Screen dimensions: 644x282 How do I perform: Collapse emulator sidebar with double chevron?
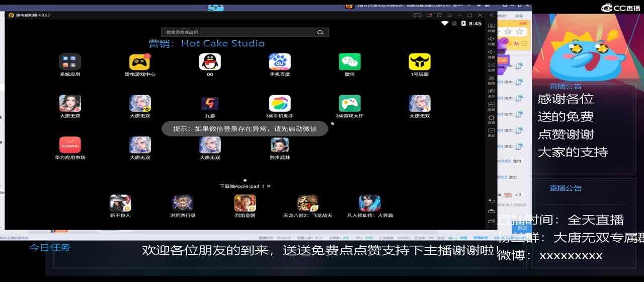(x=491, y=15)
